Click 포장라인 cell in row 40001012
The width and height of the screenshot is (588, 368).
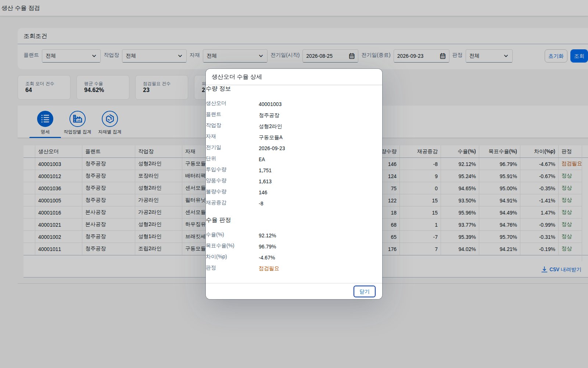(x=148, y=176)
